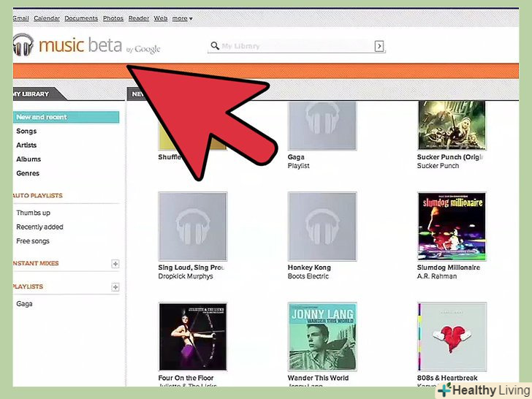Click the 808s & Heartbreak title
The height and width of the screenshot is (399, 532).
point(447,378)
